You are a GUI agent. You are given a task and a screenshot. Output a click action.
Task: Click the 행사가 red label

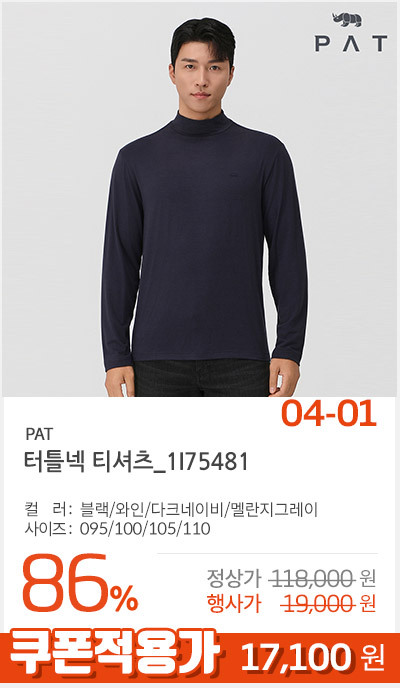[x=234, y=604]
